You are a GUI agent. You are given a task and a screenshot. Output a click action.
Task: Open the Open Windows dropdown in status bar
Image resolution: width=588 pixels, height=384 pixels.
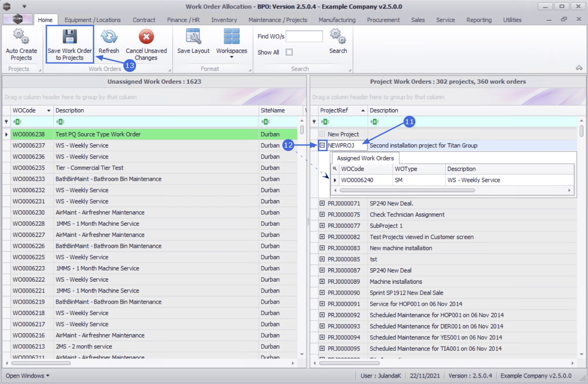(x=28, y=376)
